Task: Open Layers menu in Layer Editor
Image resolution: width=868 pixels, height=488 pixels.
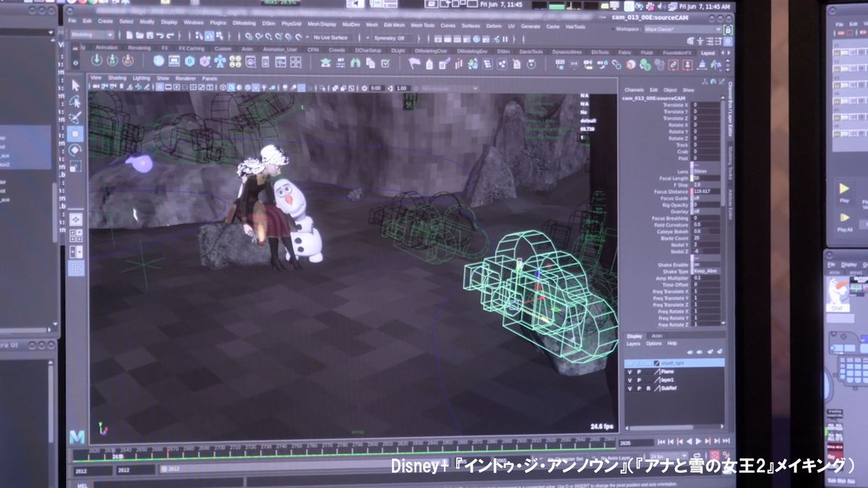Action: point(633,343)
